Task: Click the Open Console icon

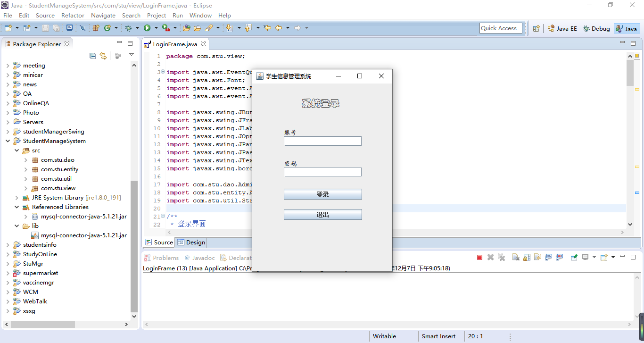Action: (x=604, y=257)
